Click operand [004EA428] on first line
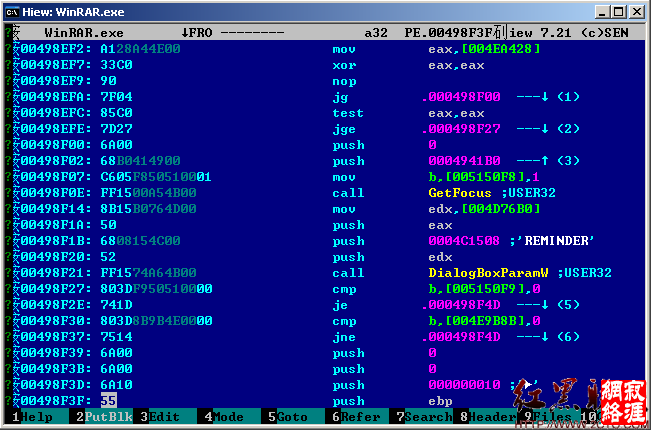 click(501, 49)
